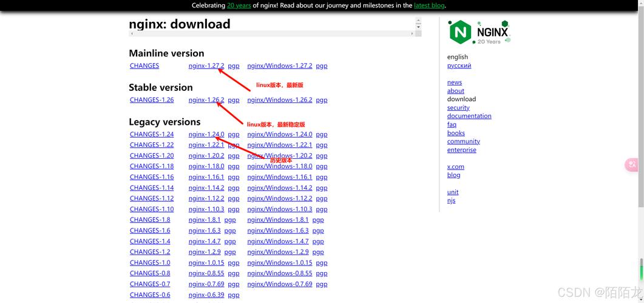The height and width of the screenshot is (303, 644).
Task: Download nginx/Windows-1.26.2
Action: (x=280, y=99)
